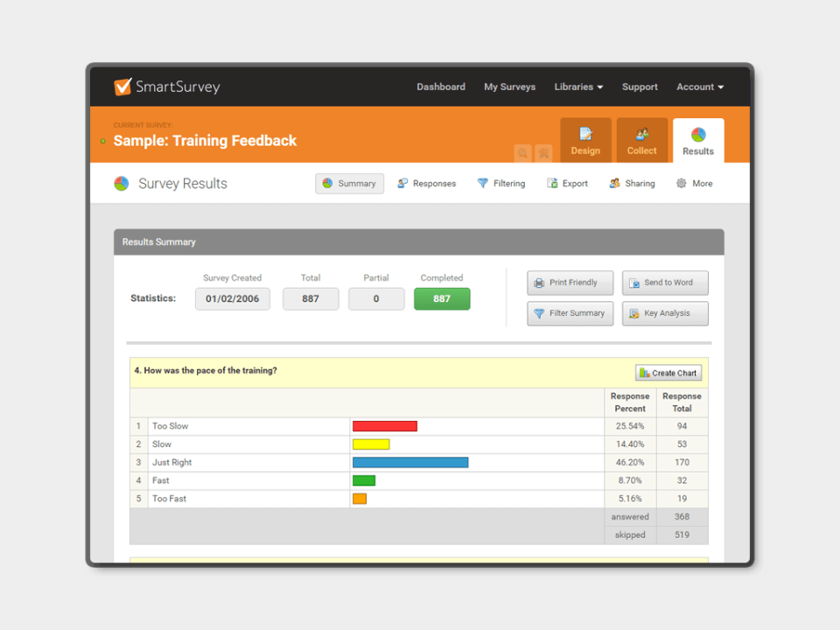The width and height of the screenshot is (840, 630).
Task: Select the Collect people icon
Action: [x=641, y=133]
